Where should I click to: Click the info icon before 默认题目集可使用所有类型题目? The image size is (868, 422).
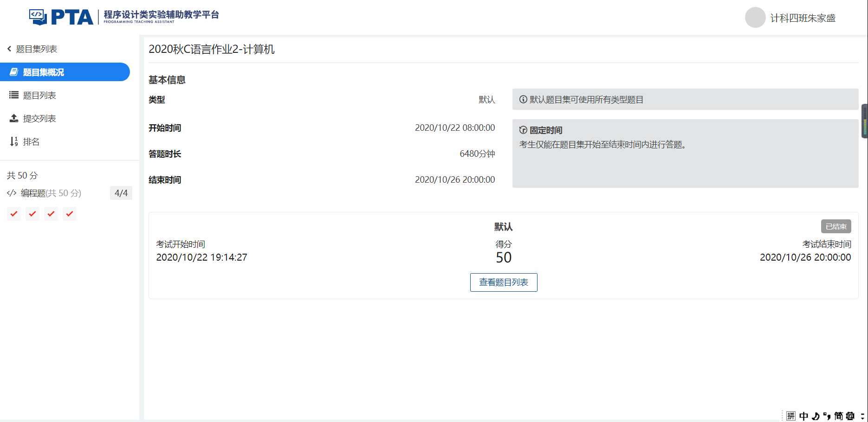pyautogui.click(x=523, y=99)
